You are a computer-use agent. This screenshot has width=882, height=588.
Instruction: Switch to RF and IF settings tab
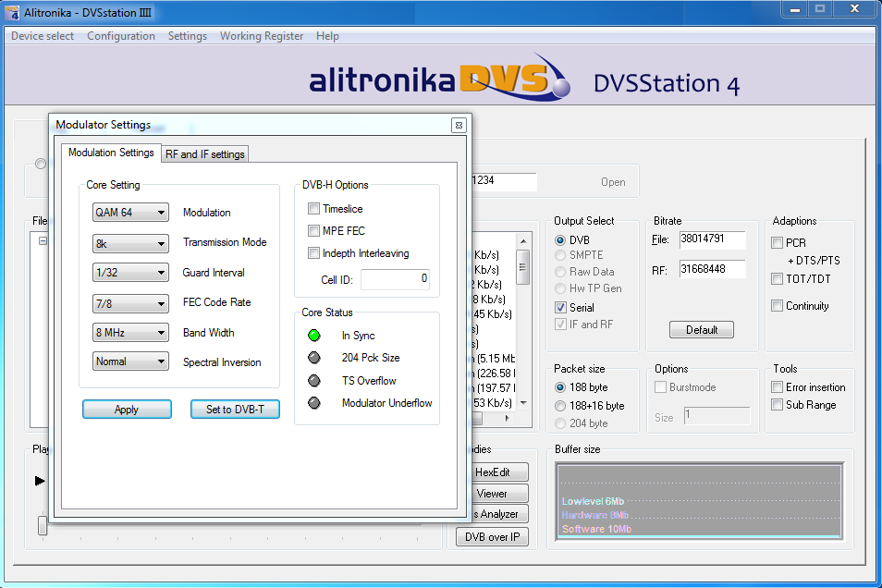(205, 154)
